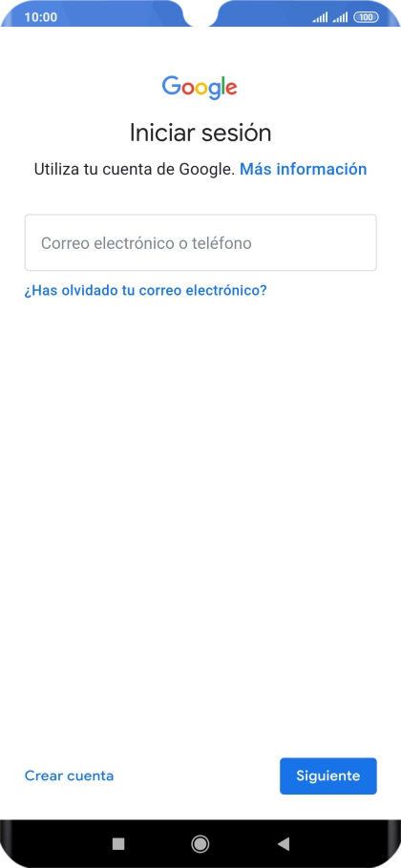
Task: Open the Más información link
Action: (303, 169)
